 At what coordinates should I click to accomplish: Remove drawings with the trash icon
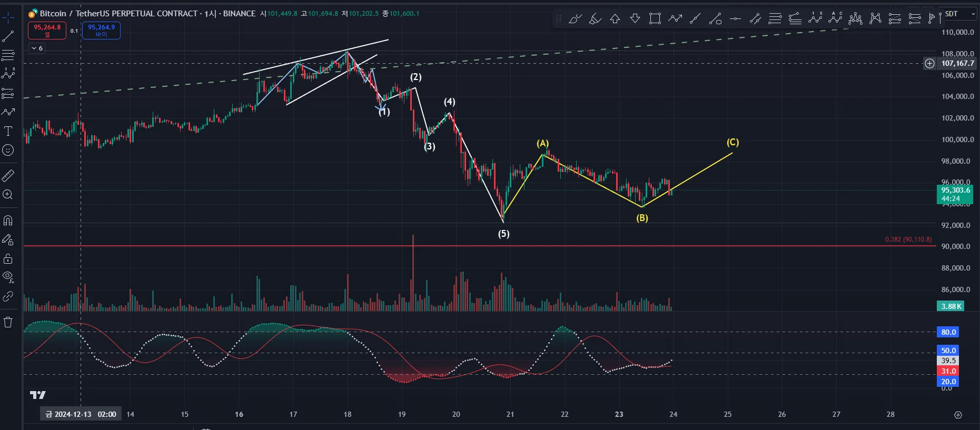pyautogui.click(x=8, y=322)
